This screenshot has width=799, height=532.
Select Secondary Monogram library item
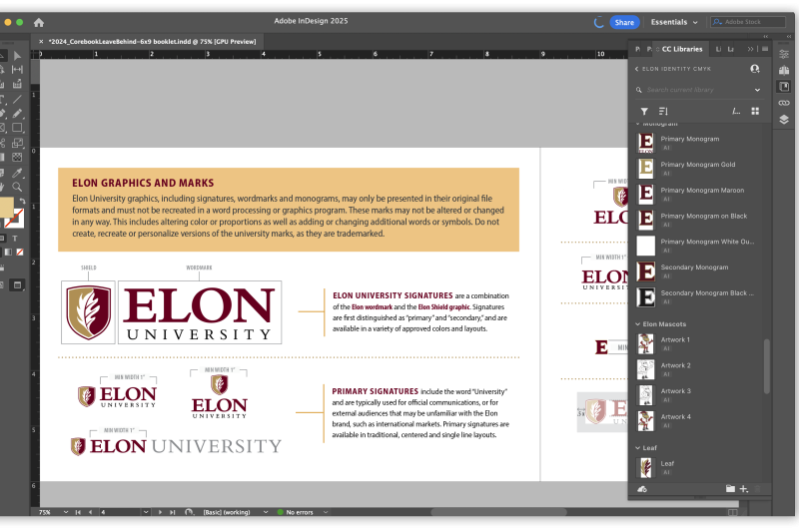pyautogui.click(x=698, y=270)
